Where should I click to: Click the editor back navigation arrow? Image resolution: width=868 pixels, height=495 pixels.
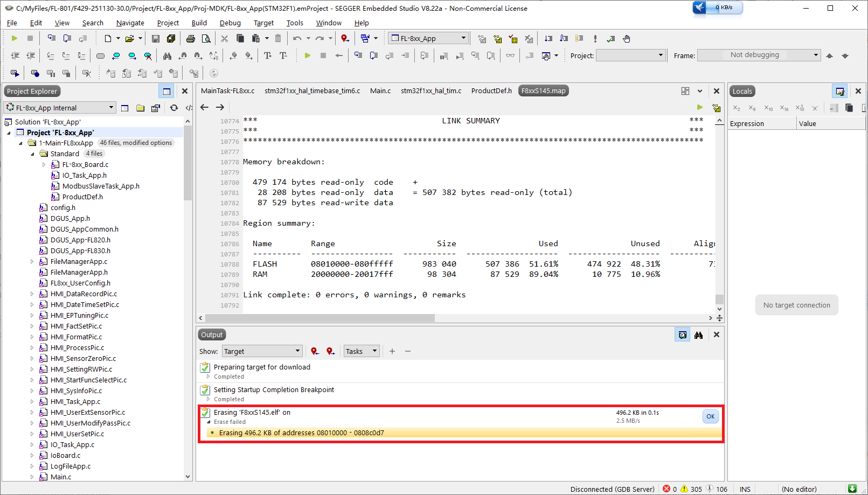205,107
